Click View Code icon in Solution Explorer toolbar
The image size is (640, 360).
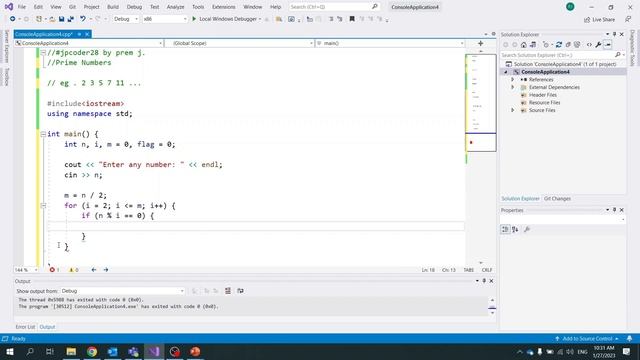click(589, 45)
